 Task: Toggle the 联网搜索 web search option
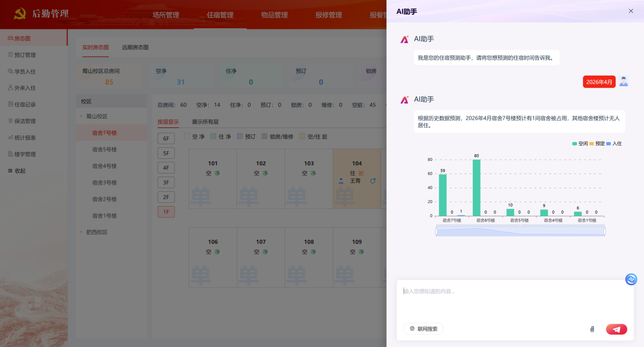[x=423, y=329]
